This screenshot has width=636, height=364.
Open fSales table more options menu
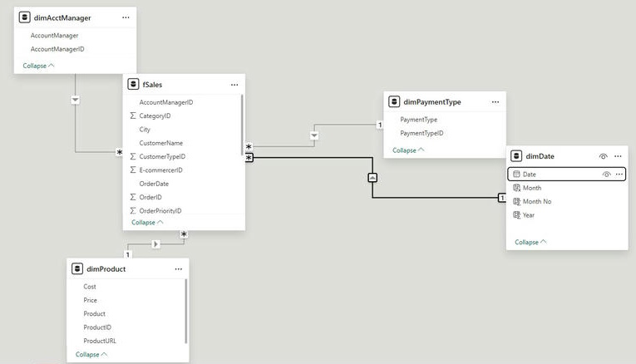[x=234, y=85]
